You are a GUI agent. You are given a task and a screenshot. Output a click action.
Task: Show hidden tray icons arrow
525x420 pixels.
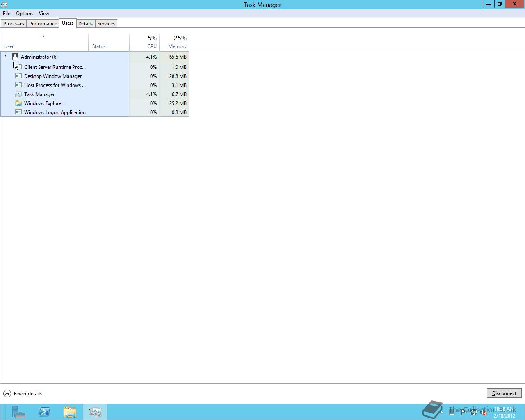click(x=441, y=412)
